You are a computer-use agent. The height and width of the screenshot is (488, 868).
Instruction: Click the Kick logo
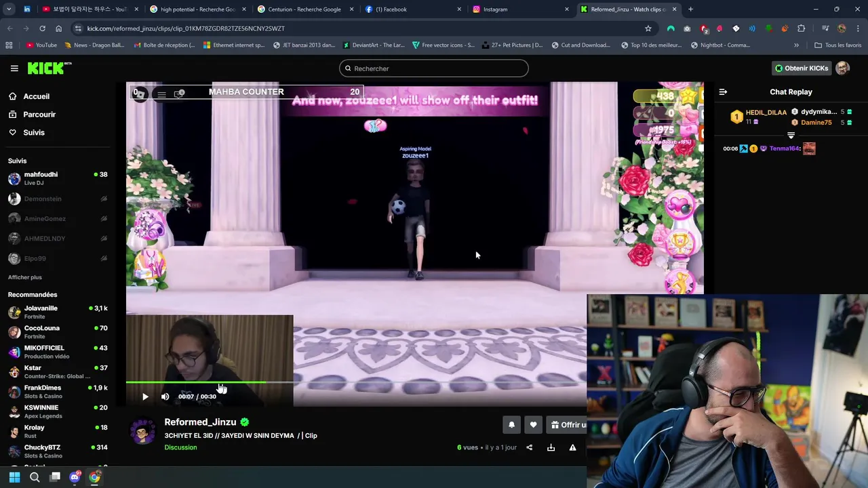(49, 68)
